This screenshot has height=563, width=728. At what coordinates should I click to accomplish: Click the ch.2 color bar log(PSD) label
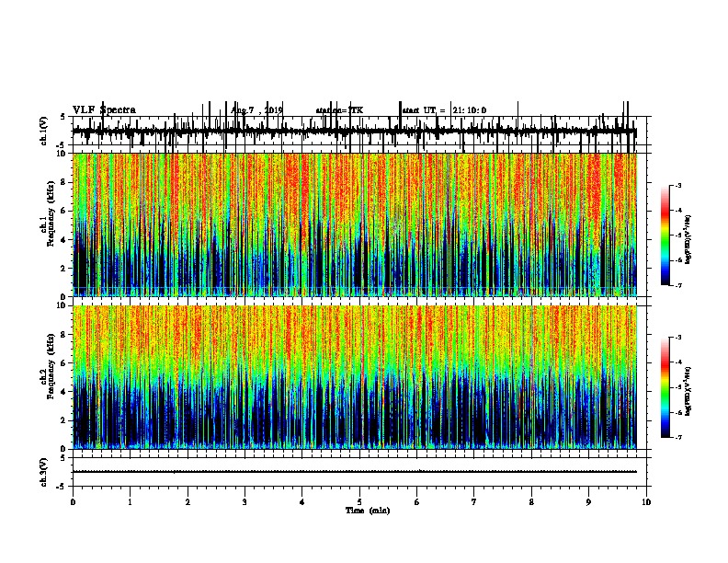[688, 391]
